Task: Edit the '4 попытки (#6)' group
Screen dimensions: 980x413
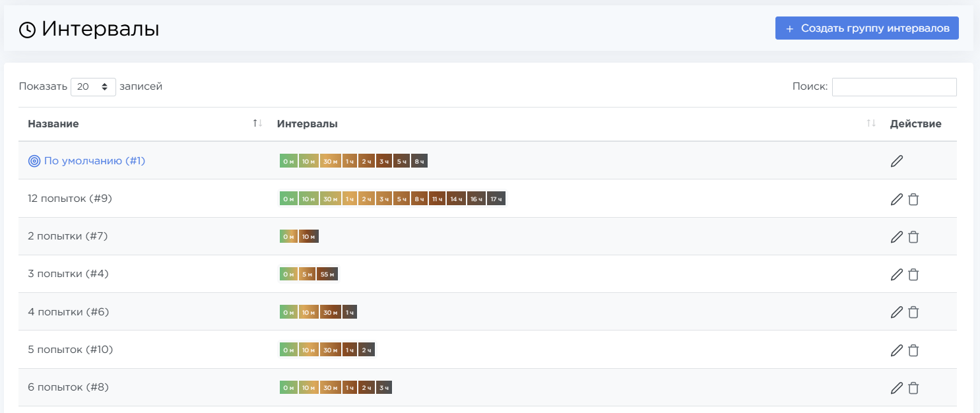Action: (x=896, y=311)
